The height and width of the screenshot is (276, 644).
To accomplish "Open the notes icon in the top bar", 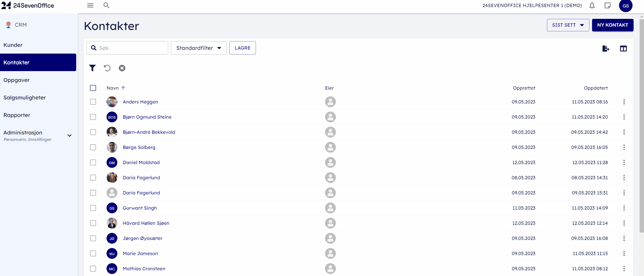I will [x=608, y=5].
